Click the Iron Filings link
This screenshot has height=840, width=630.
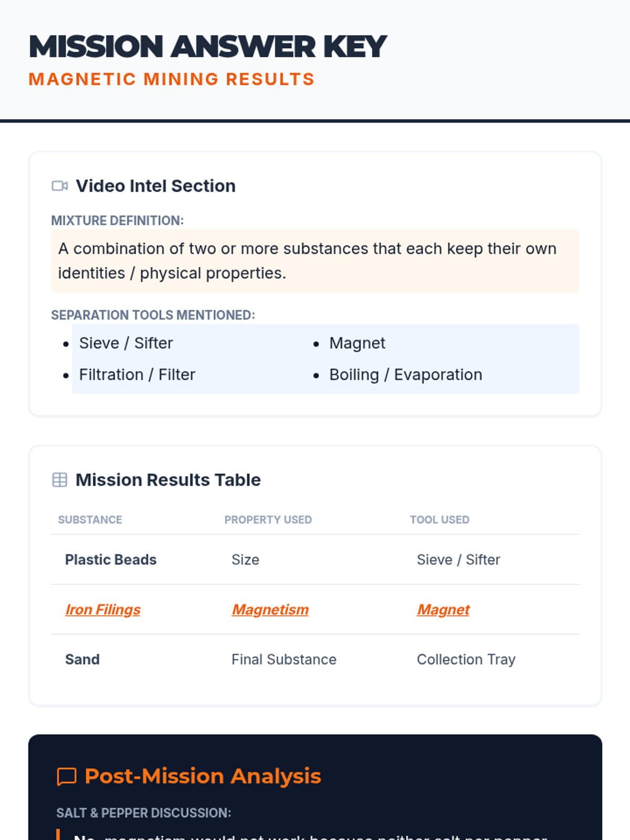coord(103,610)
